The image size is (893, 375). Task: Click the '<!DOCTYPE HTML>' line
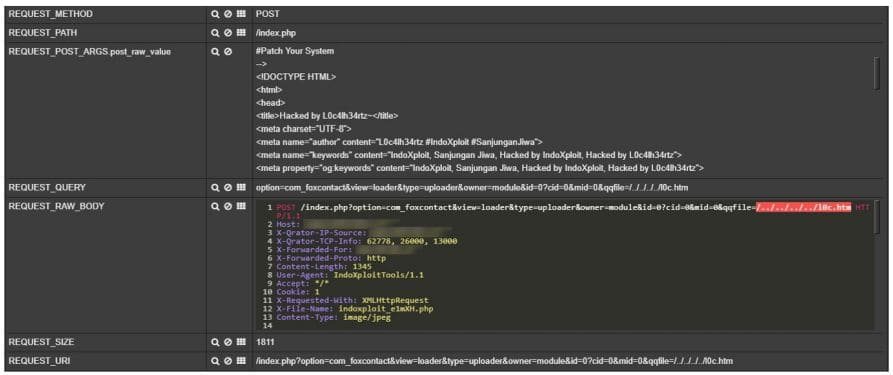click(x=296, y=76)
